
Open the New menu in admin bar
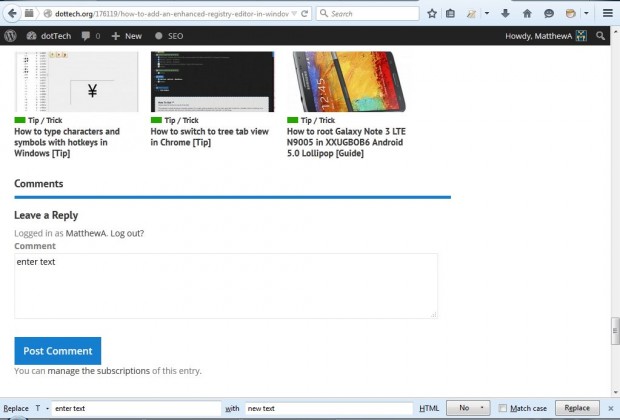point(127,36)
